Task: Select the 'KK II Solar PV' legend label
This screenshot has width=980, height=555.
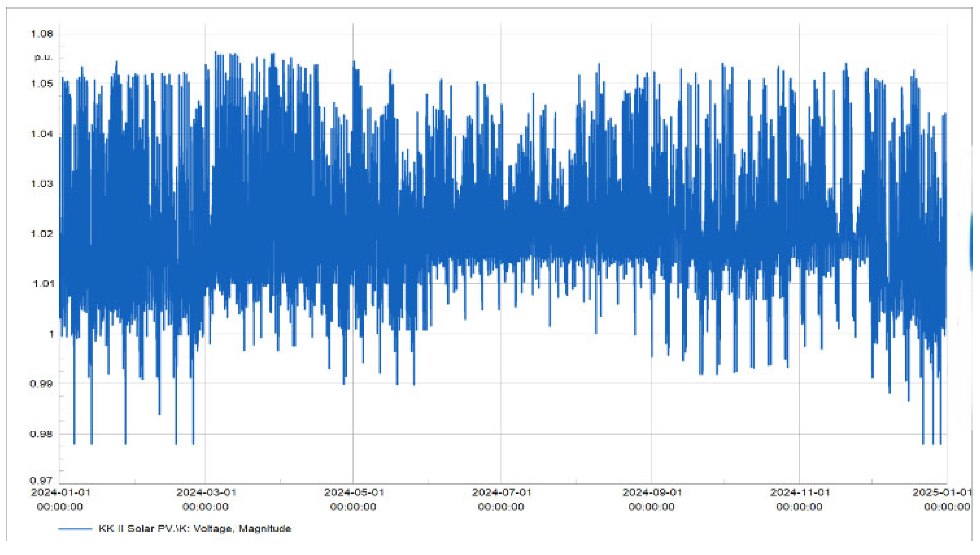Action: coord(194,529)
